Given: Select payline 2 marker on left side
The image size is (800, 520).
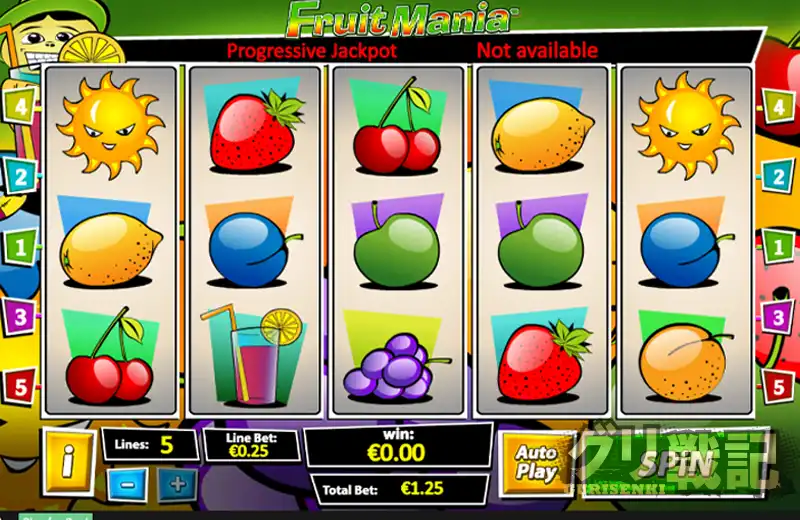Looking at the screenshot, I should click(x=20, y=176).
